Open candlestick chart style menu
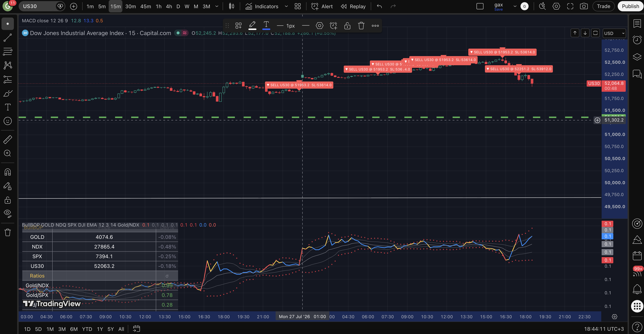This screenshot has height=334, width=644. click(x=231, y=6)
